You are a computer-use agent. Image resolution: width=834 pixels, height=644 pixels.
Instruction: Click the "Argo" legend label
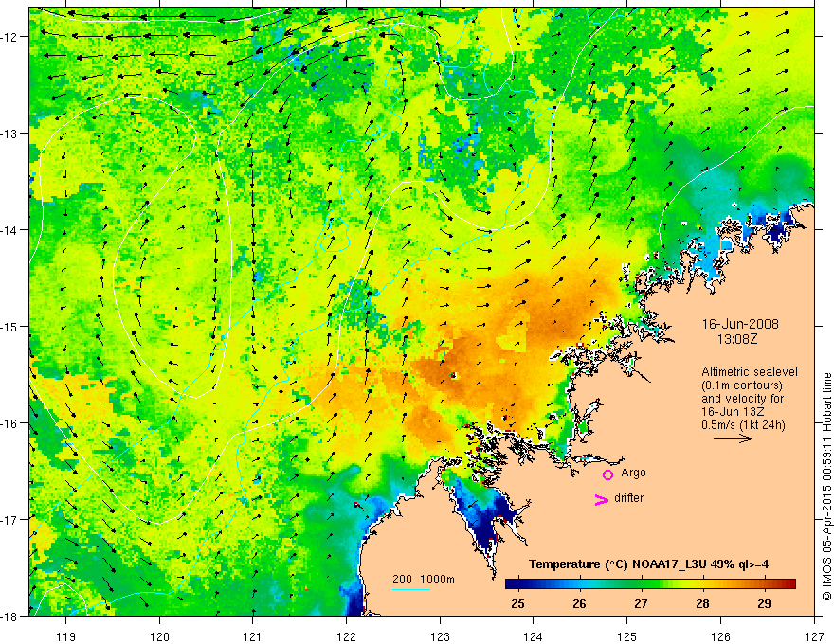coord(633,473)
